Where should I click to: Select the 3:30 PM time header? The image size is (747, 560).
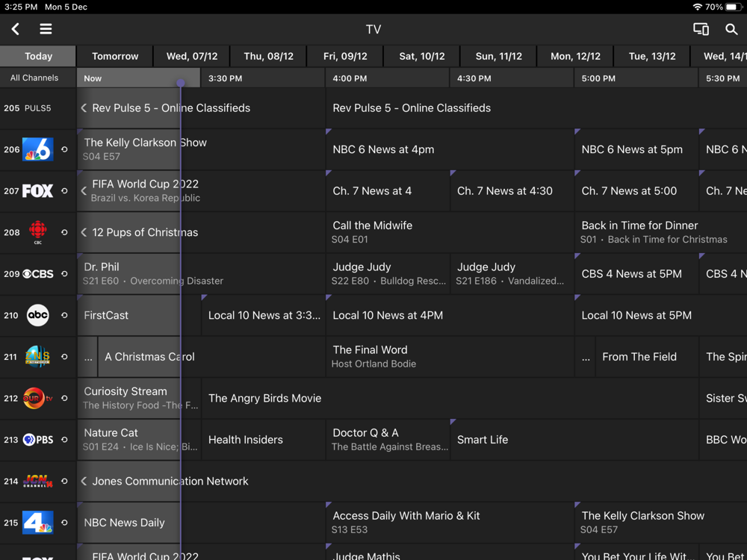click(x=263, y=78)
